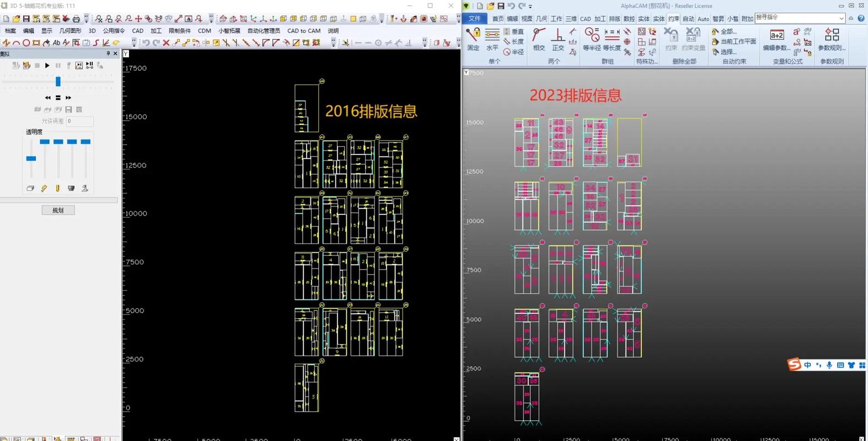The image size is (868, 441).
Task: Open the 限制条件 menu
Action: (x=179, y=31)
